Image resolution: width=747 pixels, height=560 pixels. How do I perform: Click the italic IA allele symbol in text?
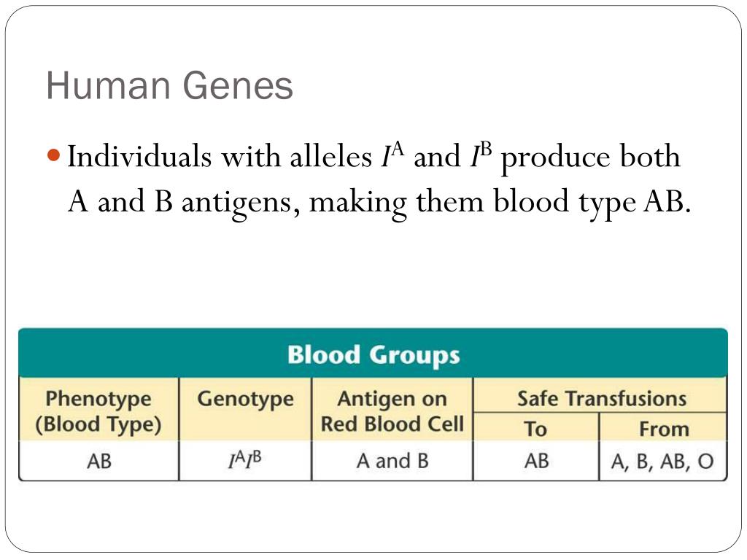pos(392,155)
